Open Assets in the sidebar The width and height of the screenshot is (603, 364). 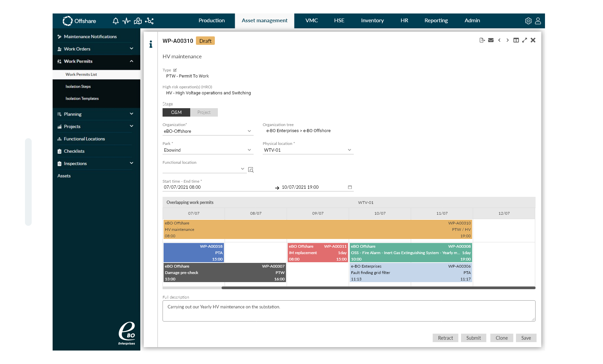(64, 176)
